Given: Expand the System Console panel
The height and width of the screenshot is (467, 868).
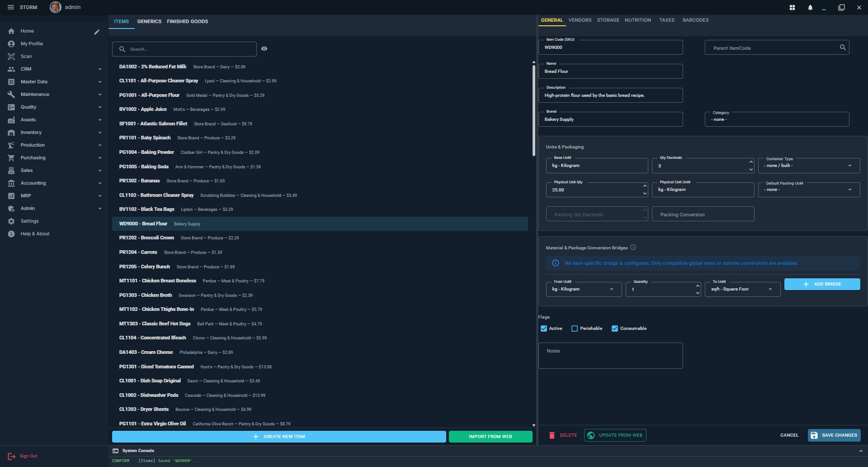Looking at the screenshot, I should pyautogui.click(x=861, y=451).
